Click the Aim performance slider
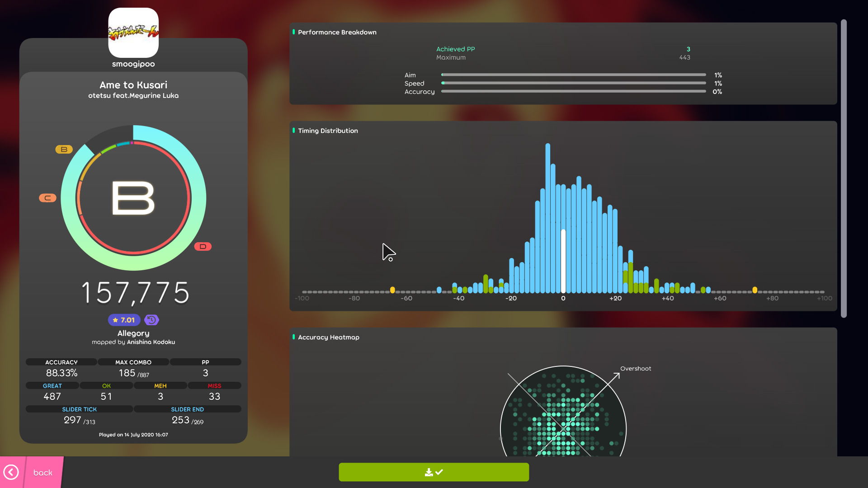Viewport: 868px width, 488px height. coord(573,75)
